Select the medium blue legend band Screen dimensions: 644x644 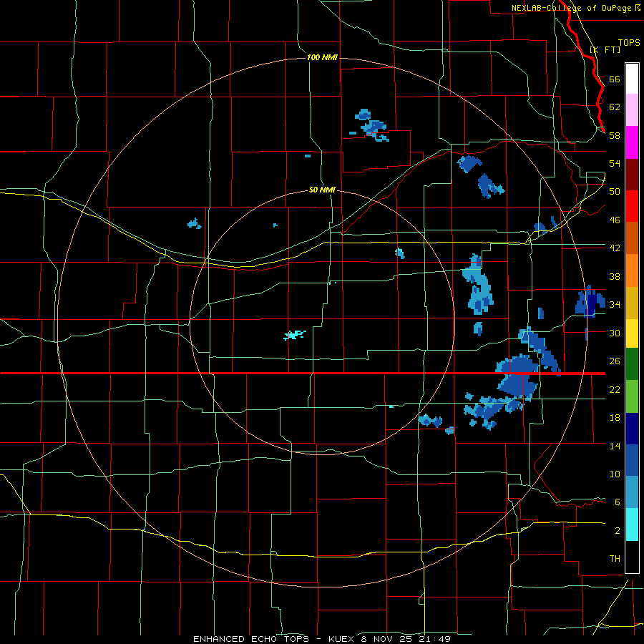click(632, 460)
